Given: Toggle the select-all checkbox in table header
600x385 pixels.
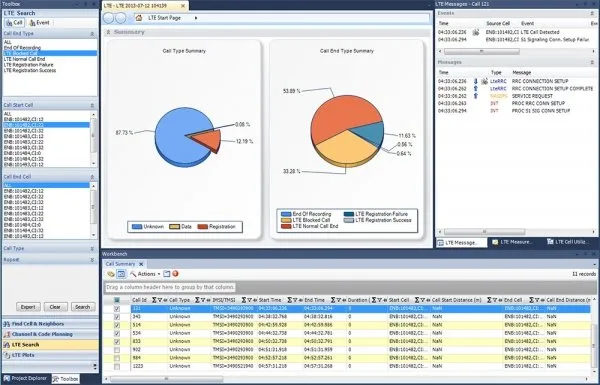Looking at the screenshot, I should pyautogui.click(x=117, y=300).
